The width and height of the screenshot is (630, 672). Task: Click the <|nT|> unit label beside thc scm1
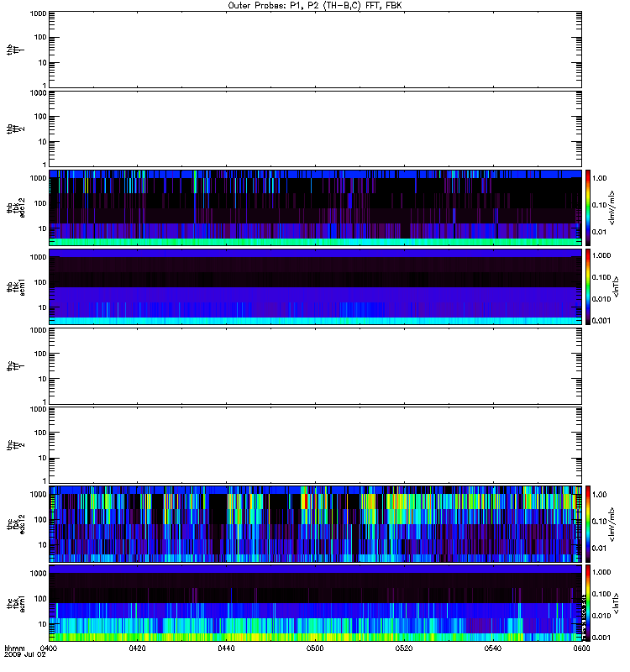click(x=617, y=603)
